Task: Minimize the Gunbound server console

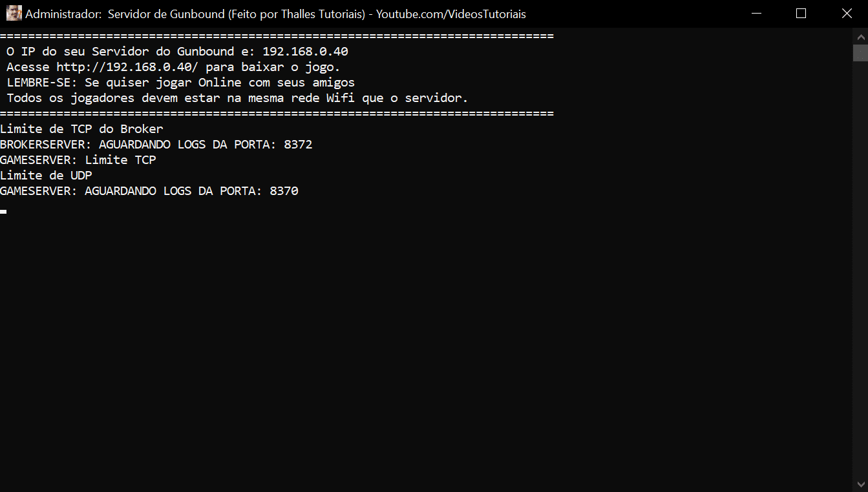Action: click(x=756, y=14)
